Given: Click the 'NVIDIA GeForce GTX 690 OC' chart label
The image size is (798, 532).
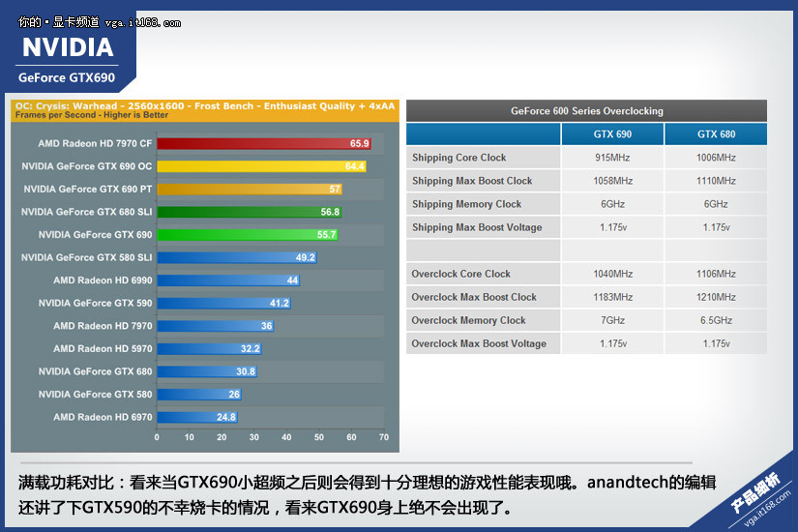Looking at the screenshot, I should [x=86, y=166].
